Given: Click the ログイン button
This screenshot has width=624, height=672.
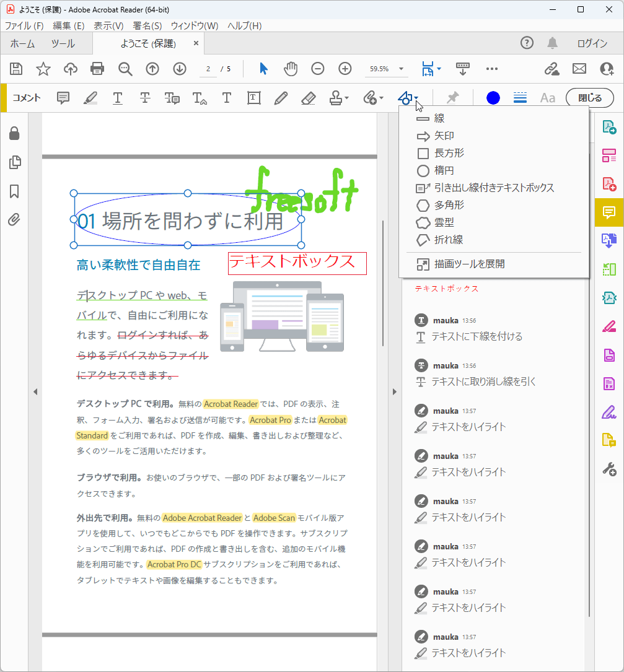Looking at the screenshot, I should coord(592,43).
